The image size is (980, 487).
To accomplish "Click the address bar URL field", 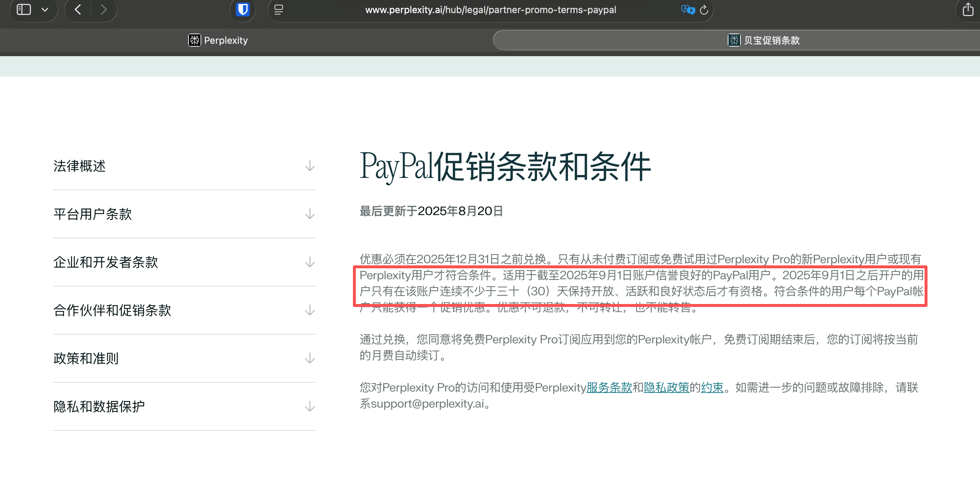I will tap(490, 10).
